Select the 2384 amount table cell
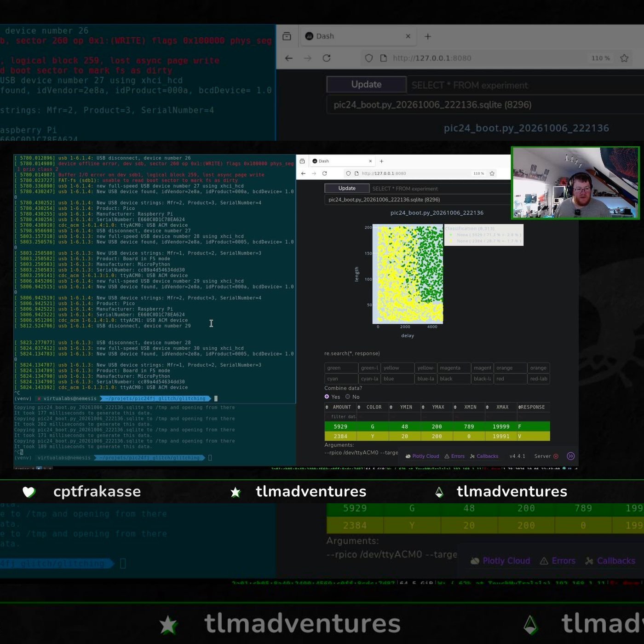This screenshot has width=644, height=644. point(340,436)
